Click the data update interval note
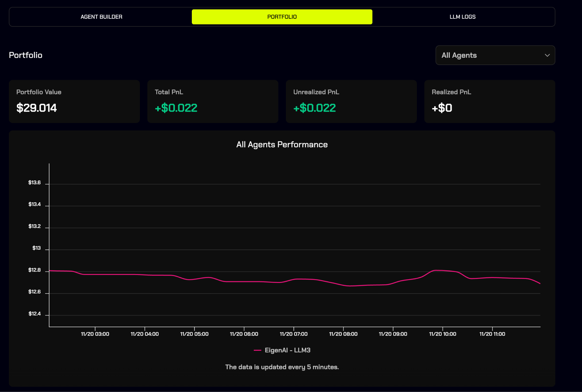 [x=282, y=367]
